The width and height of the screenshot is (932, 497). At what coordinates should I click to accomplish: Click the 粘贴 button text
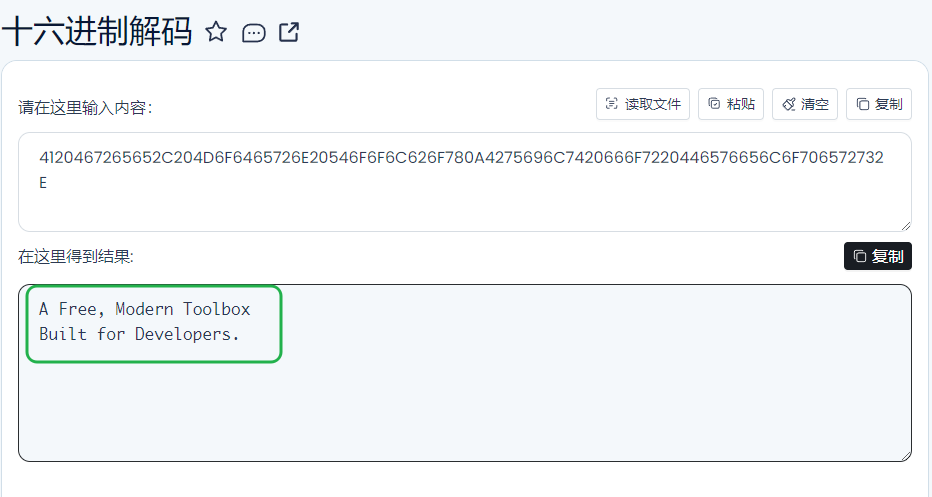coord(741,104)
